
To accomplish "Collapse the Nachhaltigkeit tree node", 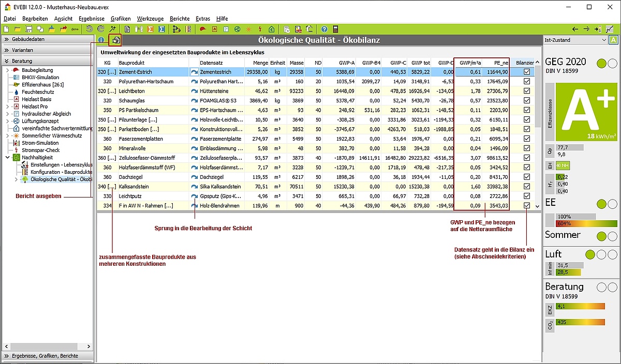I will pyautogui.click(x=7, y=157).
